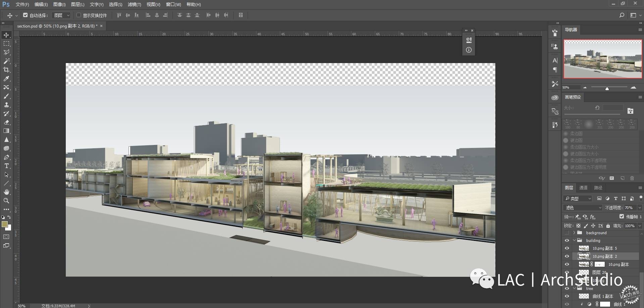Open the 窗口(W) menu
The height and width of the screenshot is (308, 644).
tap(174, 4)
